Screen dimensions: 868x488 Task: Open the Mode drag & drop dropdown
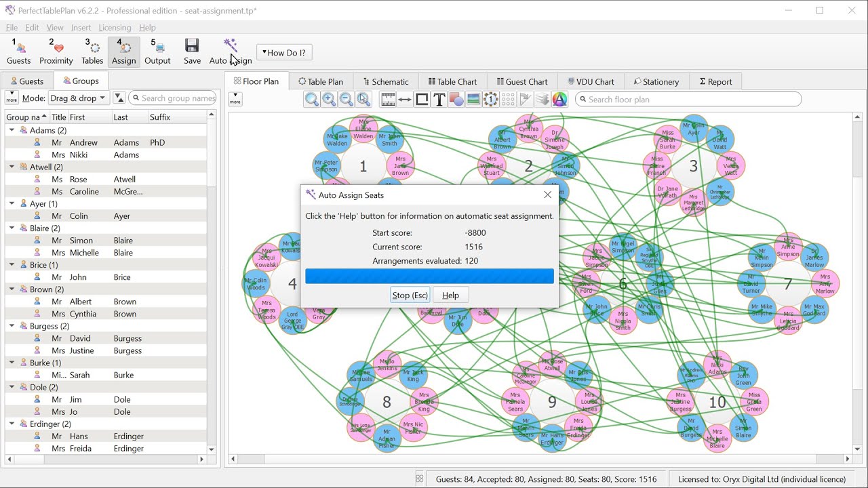(x=77, y=98)
